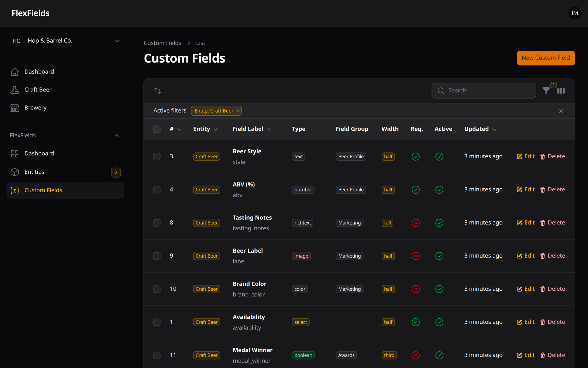Toggle columns with the column-layout icon
The width and height of the screenshot is (588, 368).
(x=561, y=91)
